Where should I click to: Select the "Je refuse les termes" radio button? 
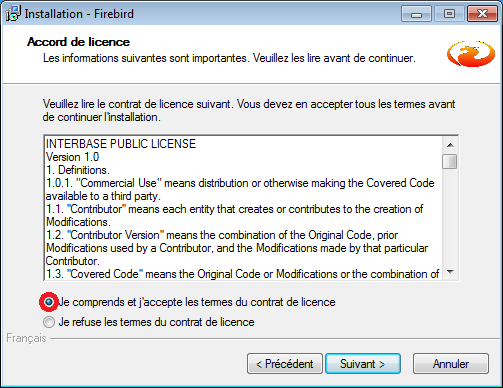[49, 322]
